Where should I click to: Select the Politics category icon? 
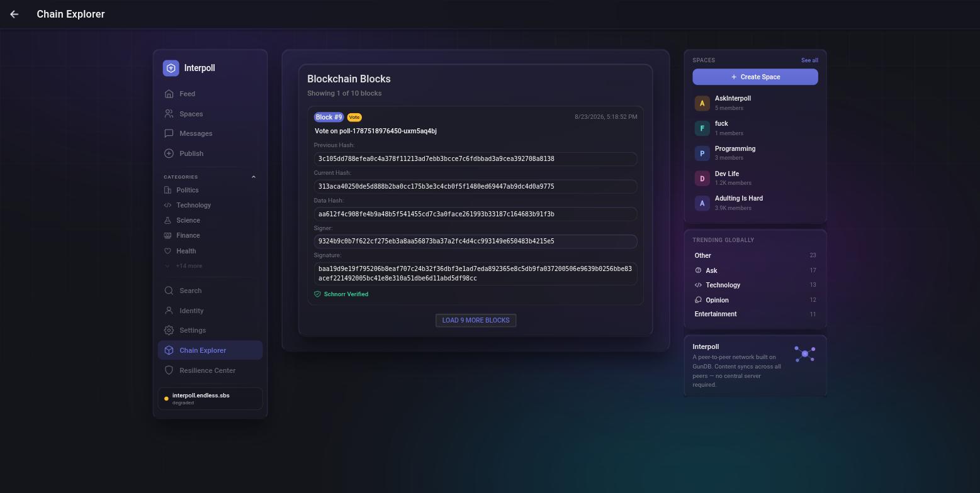167,190
